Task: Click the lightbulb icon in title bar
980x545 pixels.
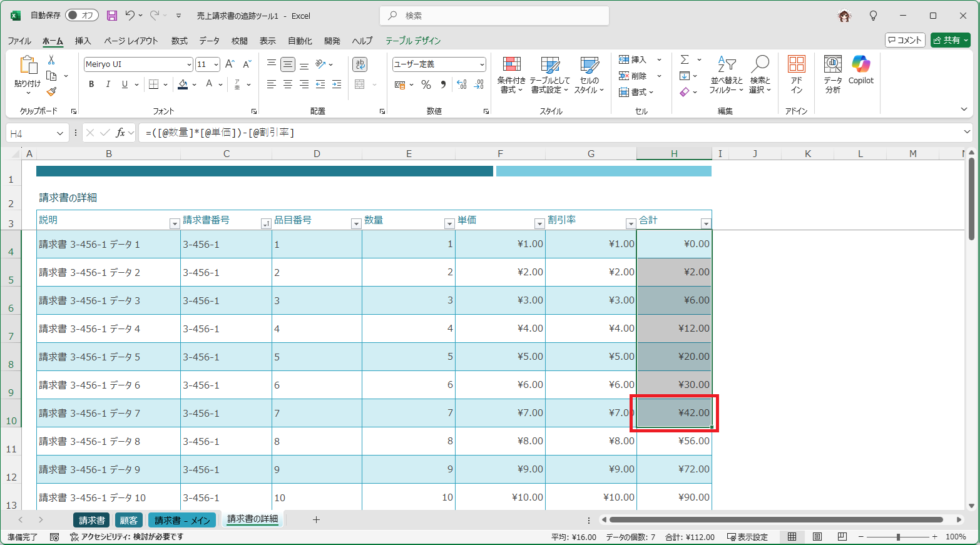Action: [874, 16]
